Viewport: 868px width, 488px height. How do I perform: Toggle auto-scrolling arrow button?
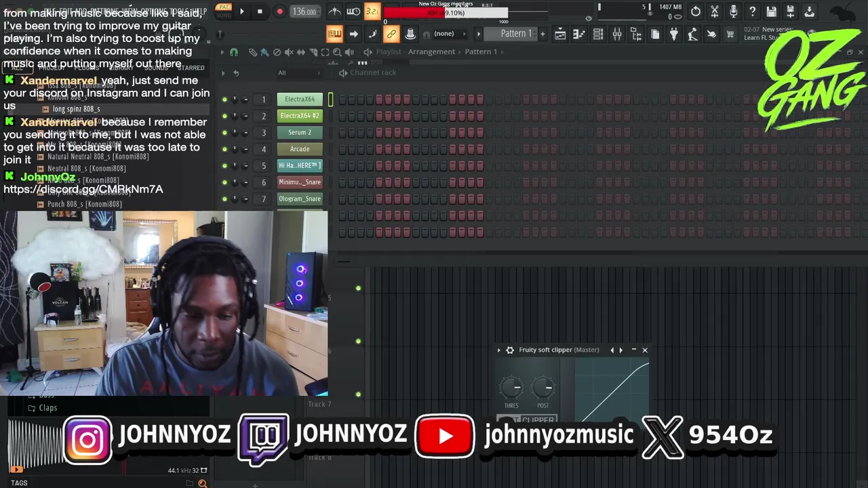[x=353, y=34]
